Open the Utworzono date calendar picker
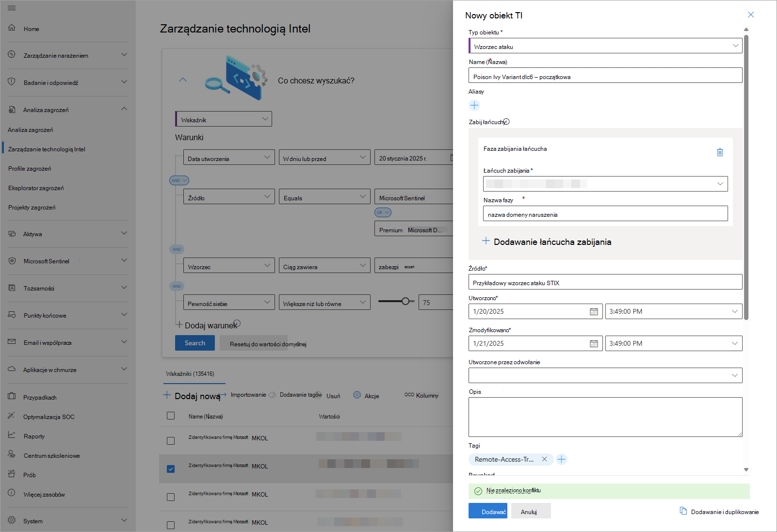Viewport: 777px width, 532px height. pyautogui.click(x=594, y=311)
